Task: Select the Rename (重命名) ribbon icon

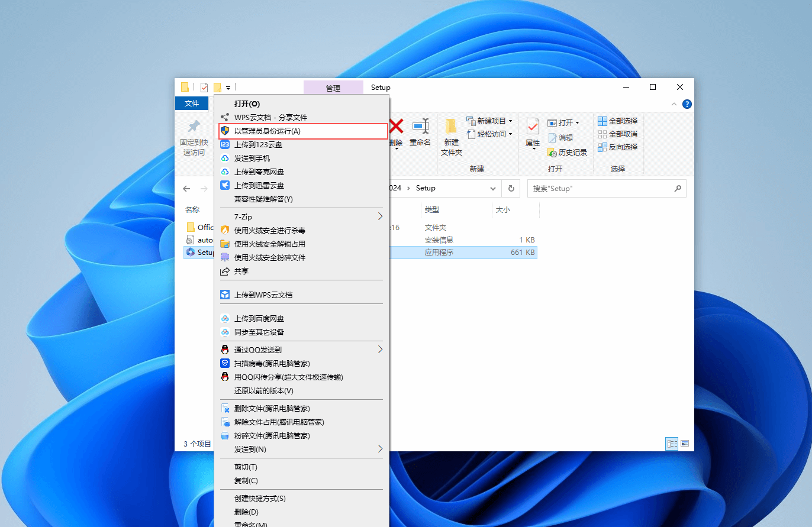Action: point(420,127)
